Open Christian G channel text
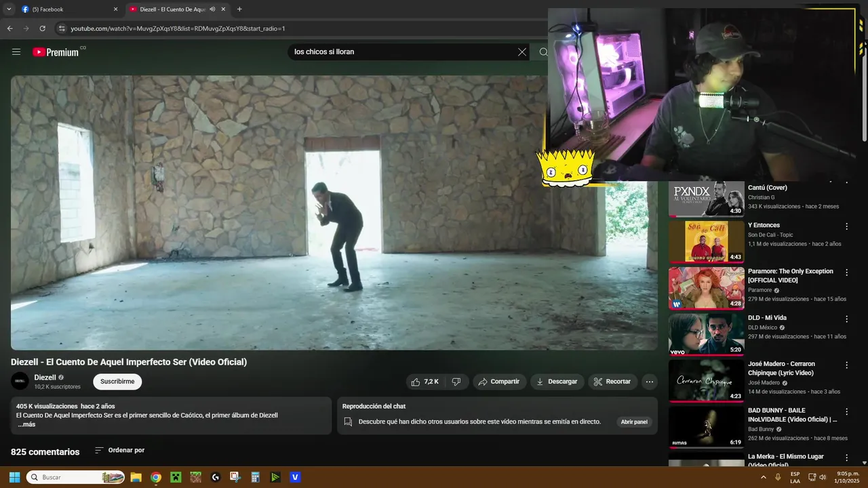 (x=761, y=197)
